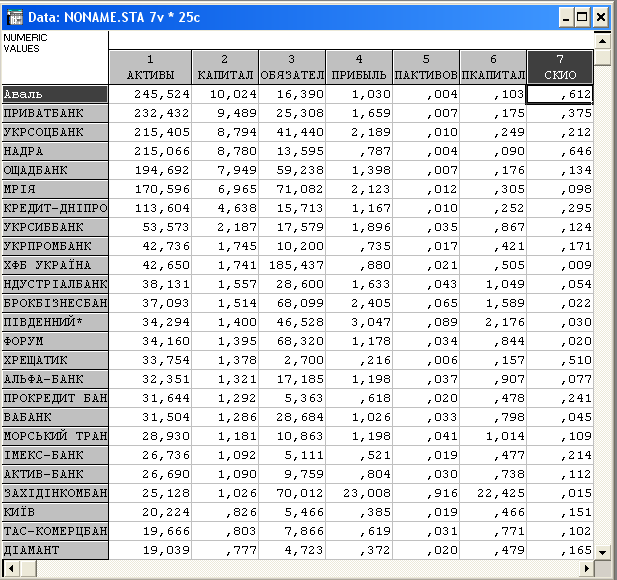Click the NUMERIC VALUES info box
617x580 pixels.
55,57
